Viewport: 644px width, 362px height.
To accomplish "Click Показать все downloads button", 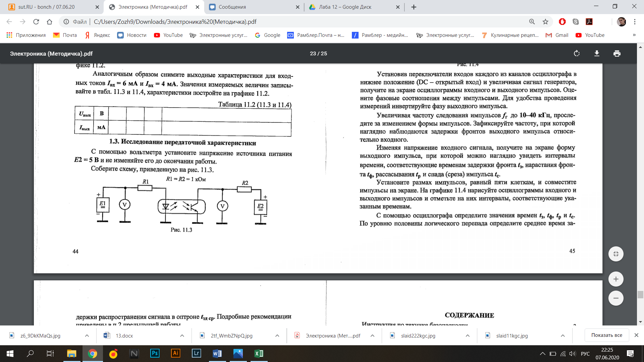I will point(606,335).
